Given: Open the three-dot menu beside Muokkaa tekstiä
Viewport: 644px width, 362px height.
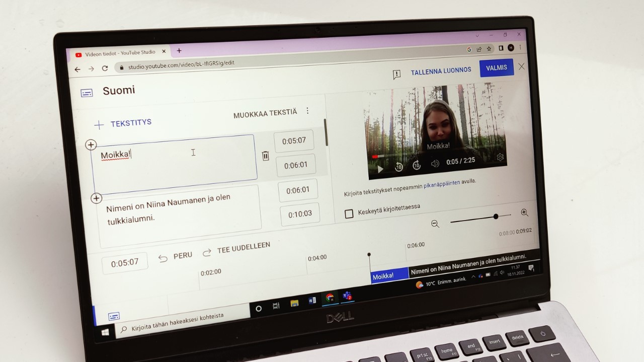Looking at the screenshot, I should pyautogui.click(x=308, y=111).
